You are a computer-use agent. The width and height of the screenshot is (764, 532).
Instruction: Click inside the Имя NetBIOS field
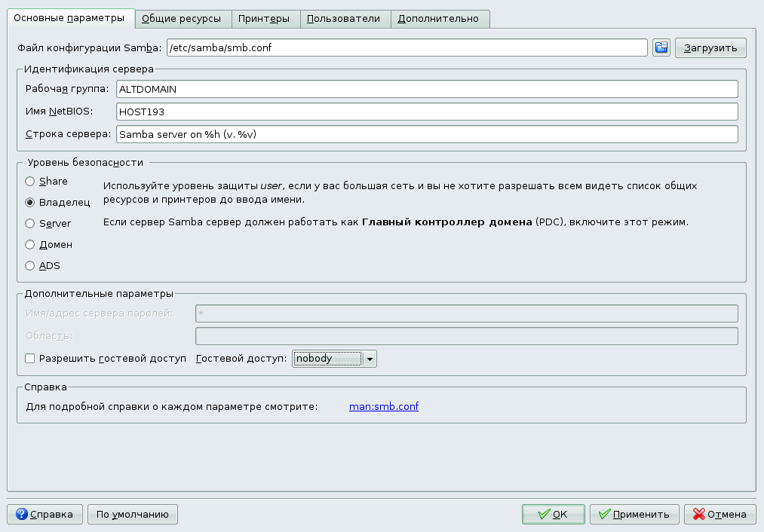click(426, 111)
